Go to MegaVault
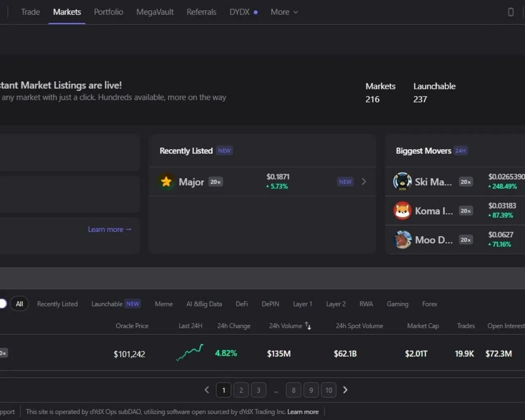Screen dimensions: 525x420 point(155,12)
